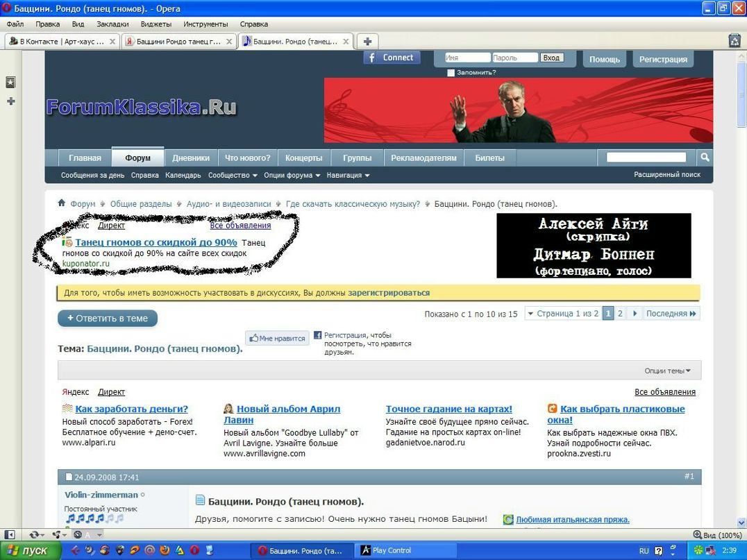747x560 pixels.
Task: Open 'Как заработать деньги?' ad link
Action: click(131, 409)
